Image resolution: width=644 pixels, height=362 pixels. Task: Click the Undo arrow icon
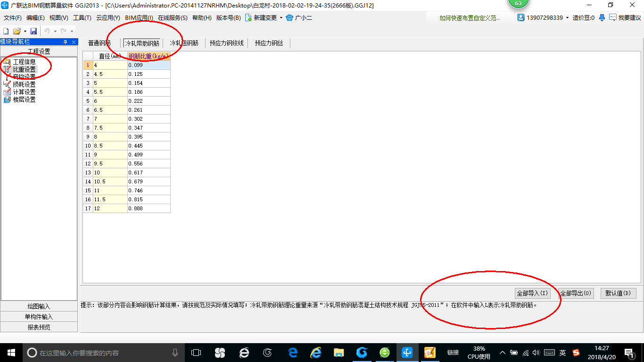coord(47,31)
